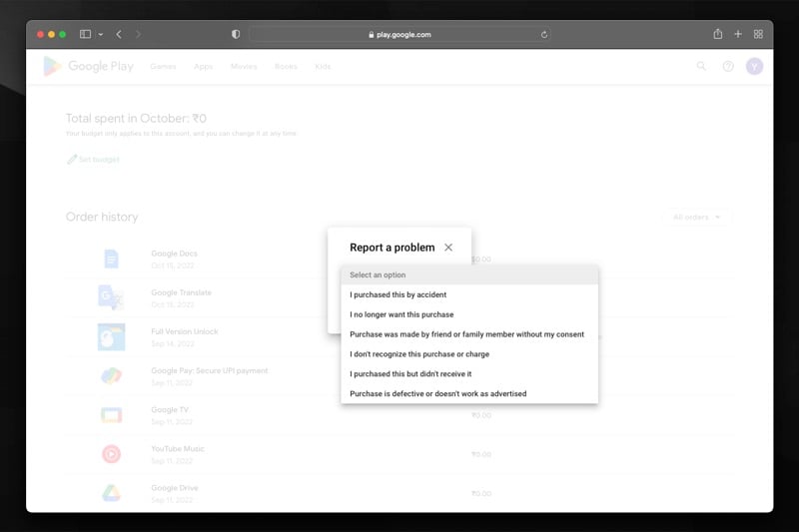Viewport: 799px width, 532px height.
Task: Open the Safari share icon
Action: point(717,34)
